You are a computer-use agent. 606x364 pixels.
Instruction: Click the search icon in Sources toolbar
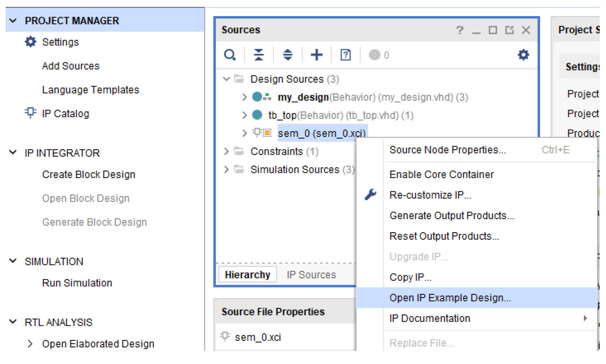[230, 55]
